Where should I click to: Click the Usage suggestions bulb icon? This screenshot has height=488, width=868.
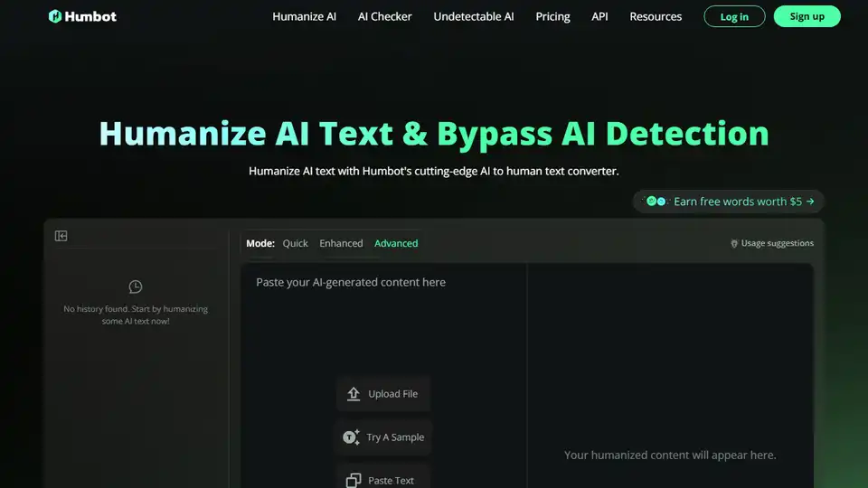tap(734, 243)
